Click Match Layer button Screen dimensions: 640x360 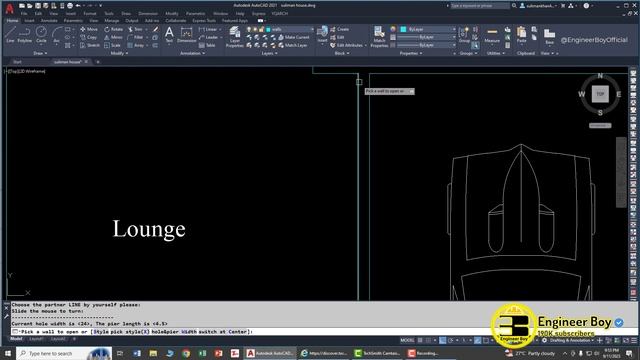pos(293,45)
